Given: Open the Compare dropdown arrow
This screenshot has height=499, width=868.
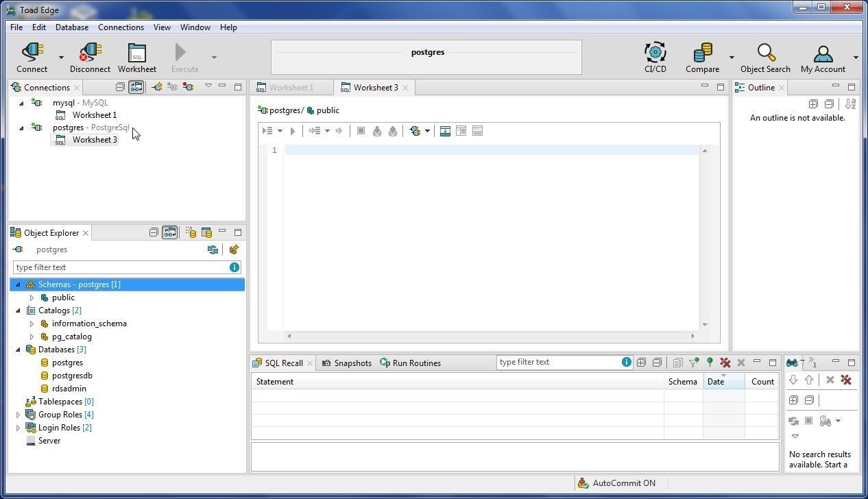Looking at the screenshot, I should (x=732, y=58).
